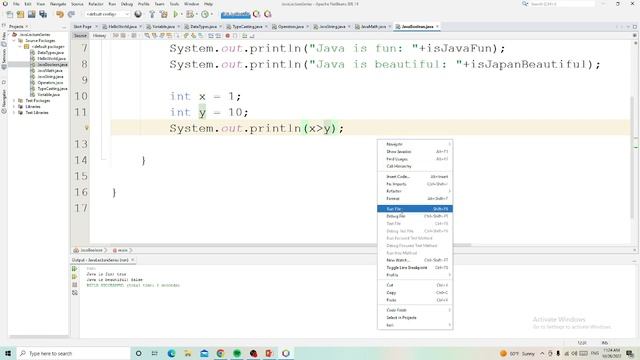Open the default config dropdown

tap(107, 14)
